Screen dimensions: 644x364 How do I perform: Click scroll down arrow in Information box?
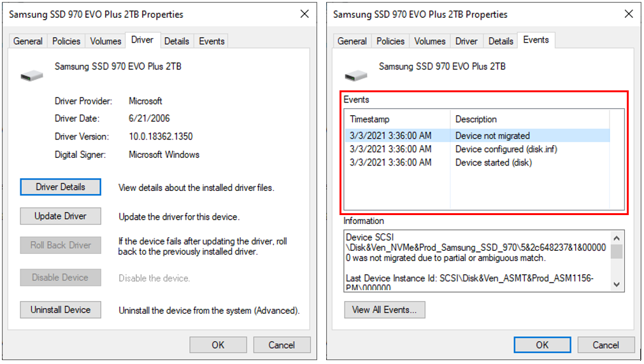pyautogui.click(x=617, y=284)
